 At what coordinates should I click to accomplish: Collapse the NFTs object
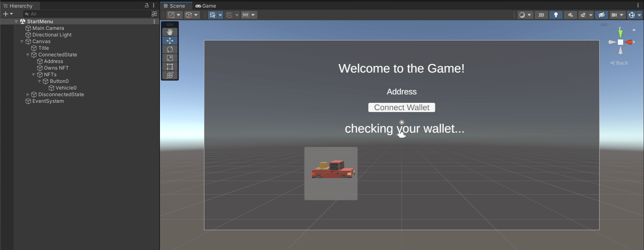pyautogui.click(x=33, y=75)
